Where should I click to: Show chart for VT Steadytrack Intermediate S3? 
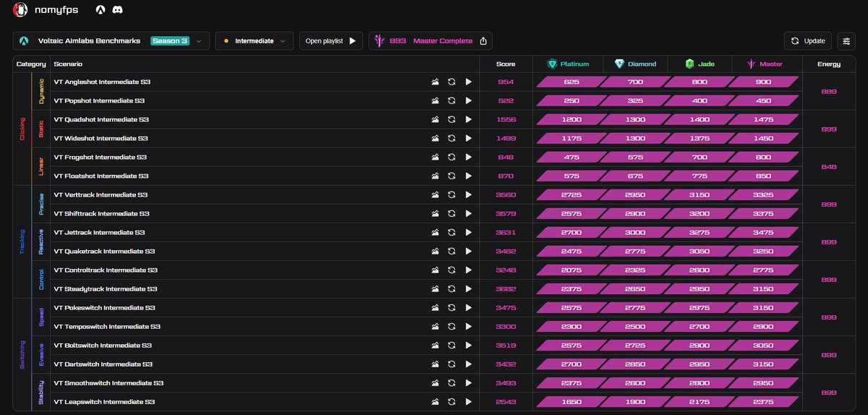point(435,288)
